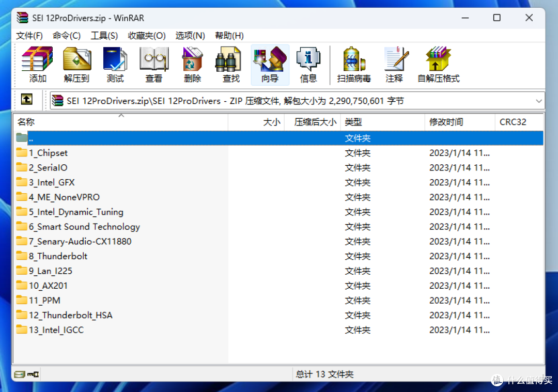Click 文件夹 type cell of 1_Chipset row
Image resolution: width=558 pixels, height=392 pixels.
(358, 153)
